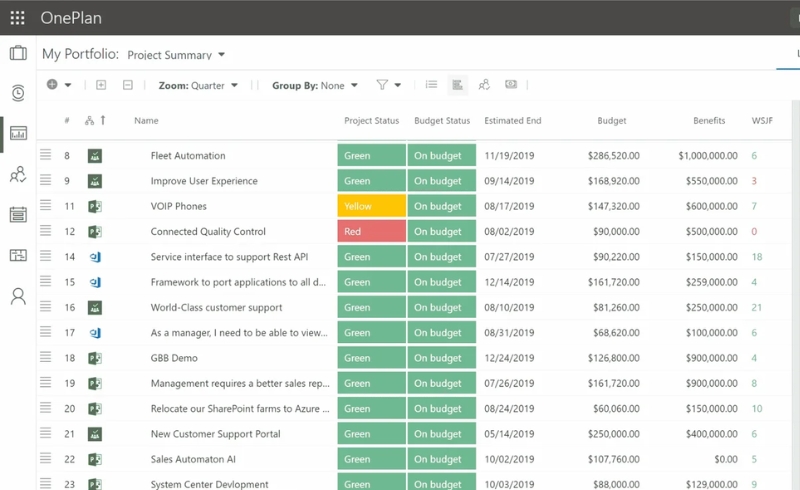Open Service interface to support Rest API

(x=229, y=257)
